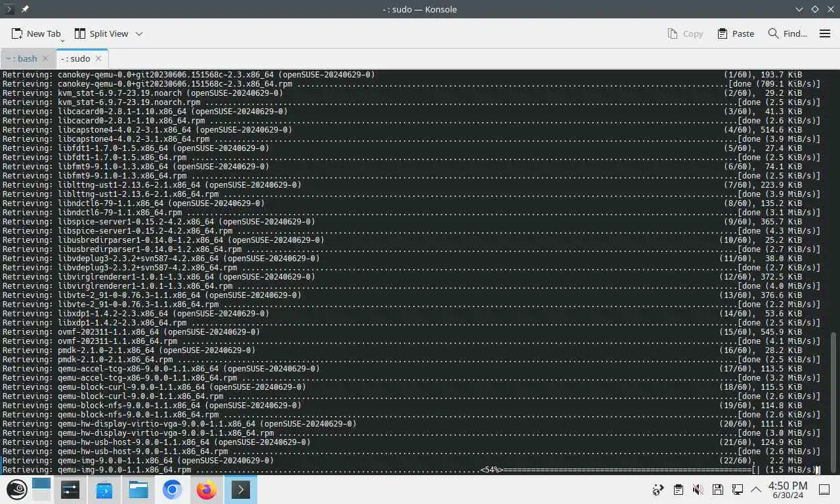Launch Firefox from the taskbar
This screenshot has height=504, width=840.
(x=206, y=490)
